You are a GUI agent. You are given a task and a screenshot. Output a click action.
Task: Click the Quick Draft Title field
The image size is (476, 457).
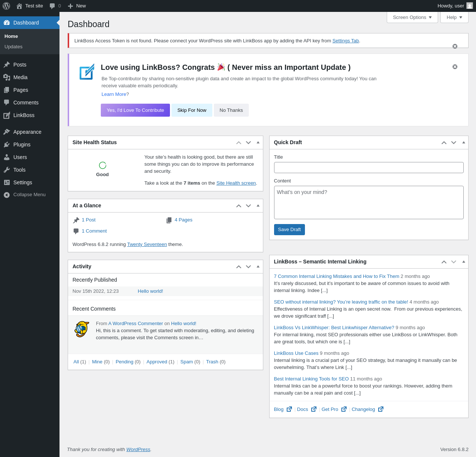coord(369,168)
